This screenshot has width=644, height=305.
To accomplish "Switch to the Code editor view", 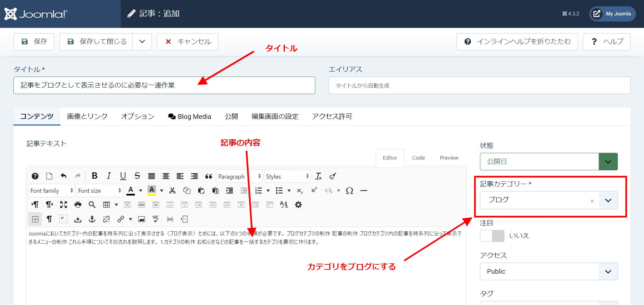I will [x=418, y=158].
